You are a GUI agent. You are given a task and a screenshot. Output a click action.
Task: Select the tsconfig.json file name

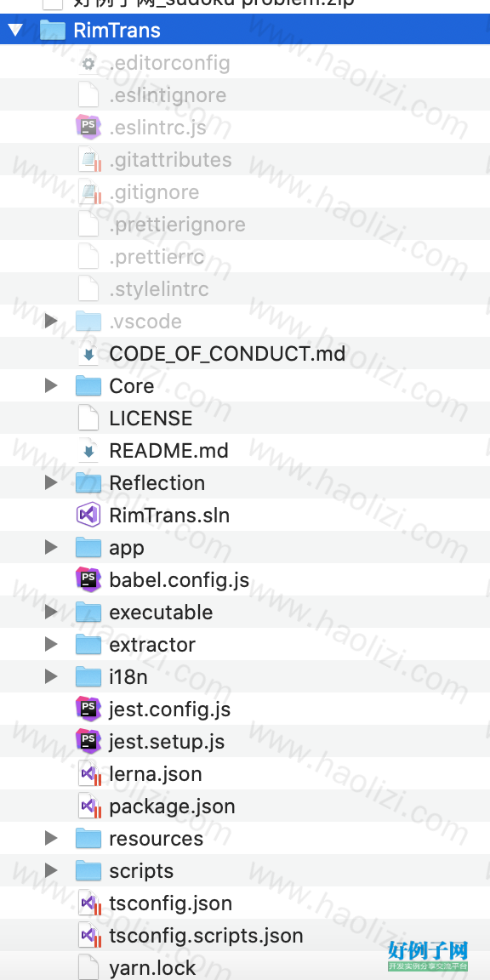coord(171,903)
